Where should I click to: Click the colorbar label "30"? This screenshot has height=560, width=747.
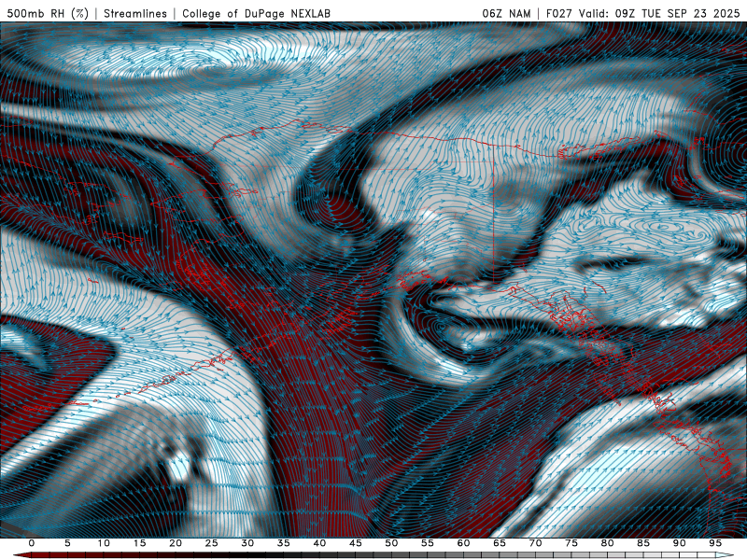pos(247,543)
